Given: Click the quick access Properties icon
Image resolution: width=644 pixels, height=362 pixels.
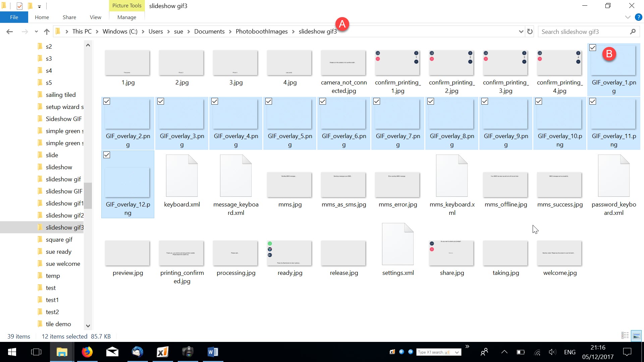Looking at the screenshot, I should tap(19, 6).
